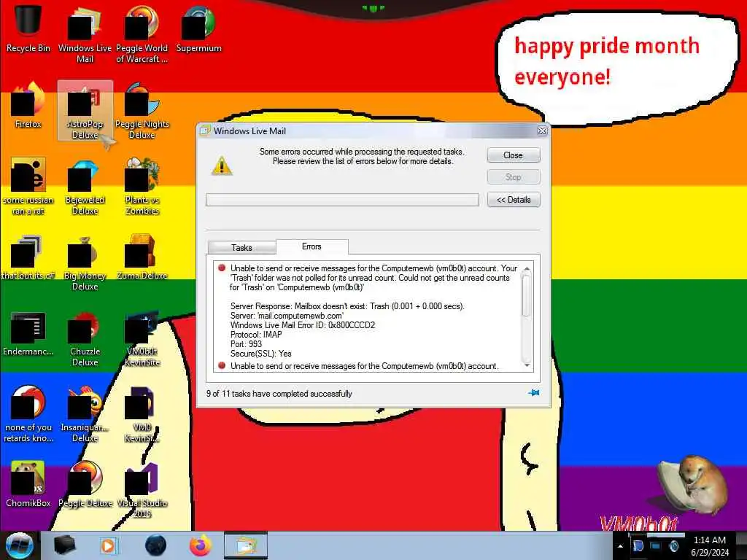Close dialog with title bar X button
The height and width of the screenshot is (560, 747).
point(542,131)
